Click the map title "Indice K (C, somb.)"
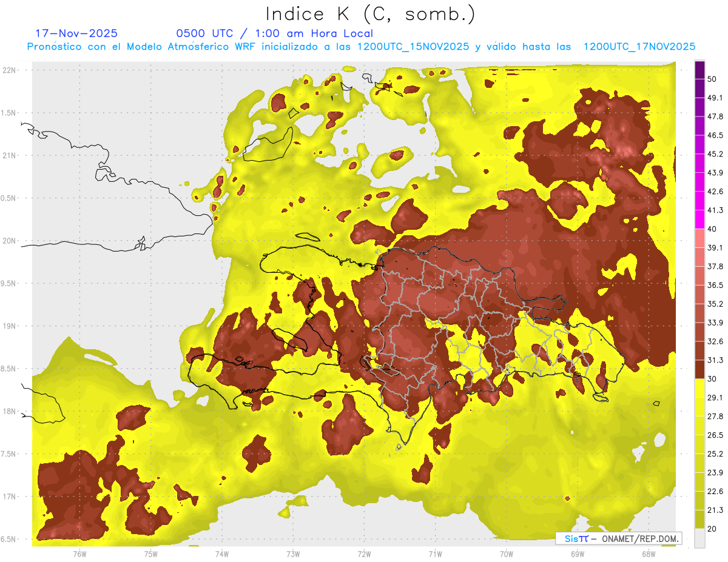This screenshot has height=562, width=728. click(371, 14)
